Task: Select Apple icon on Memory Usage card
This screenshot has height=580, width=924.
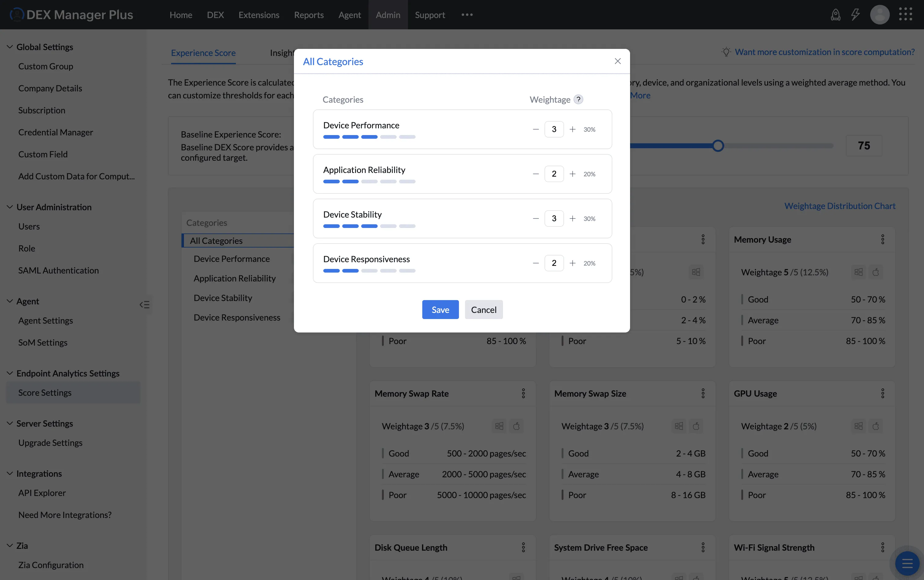Action: click(x=875, y=272)
